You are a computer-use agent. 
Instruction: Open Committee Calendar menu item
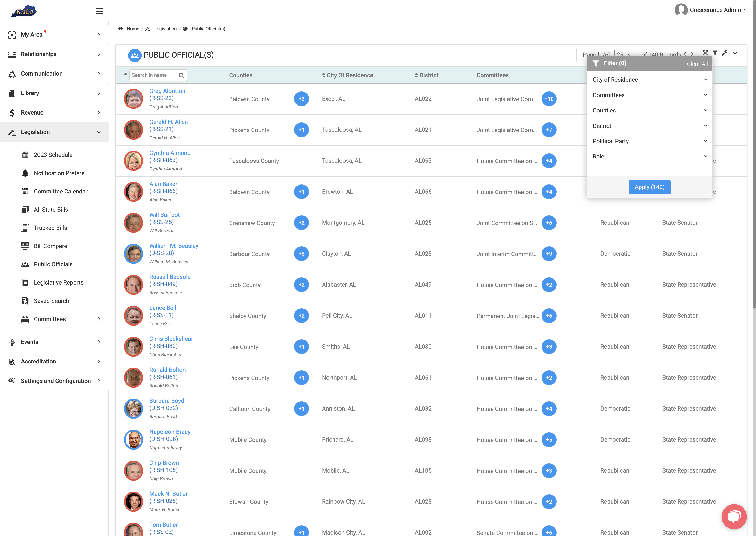click(x=60, y=191)
